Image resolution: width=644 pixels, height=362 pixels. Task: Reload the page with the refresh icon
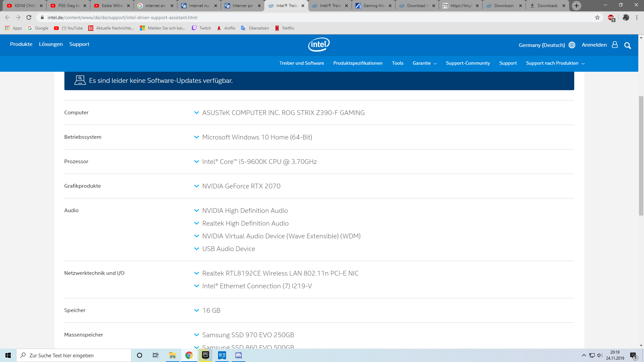point(29,17)
